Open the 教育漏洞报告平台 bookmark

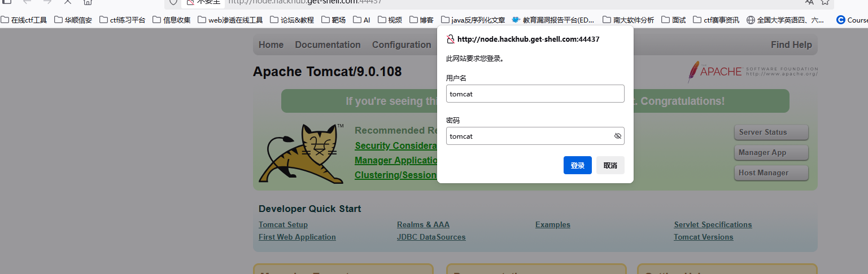(x=553, y=20)
